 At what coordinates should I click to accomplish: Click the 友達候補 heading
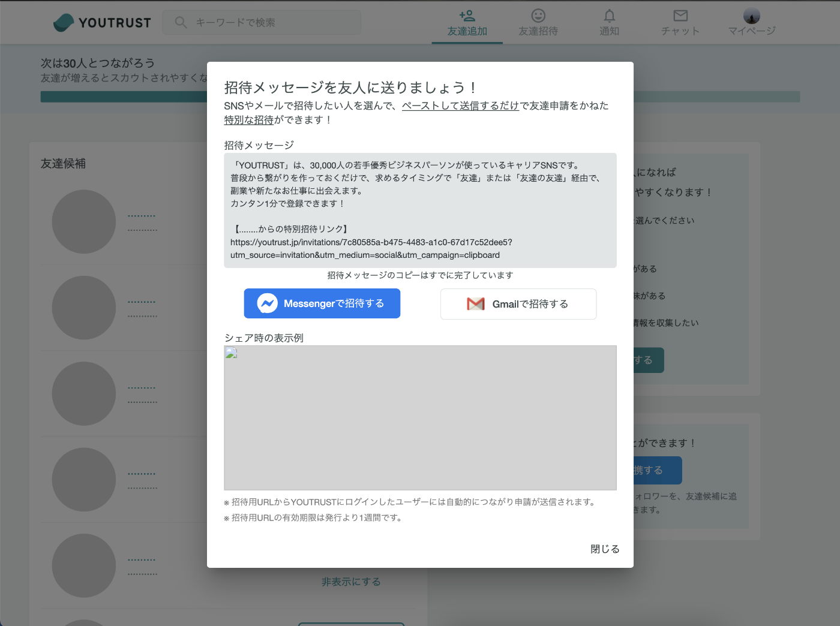(x=63, y=164)
